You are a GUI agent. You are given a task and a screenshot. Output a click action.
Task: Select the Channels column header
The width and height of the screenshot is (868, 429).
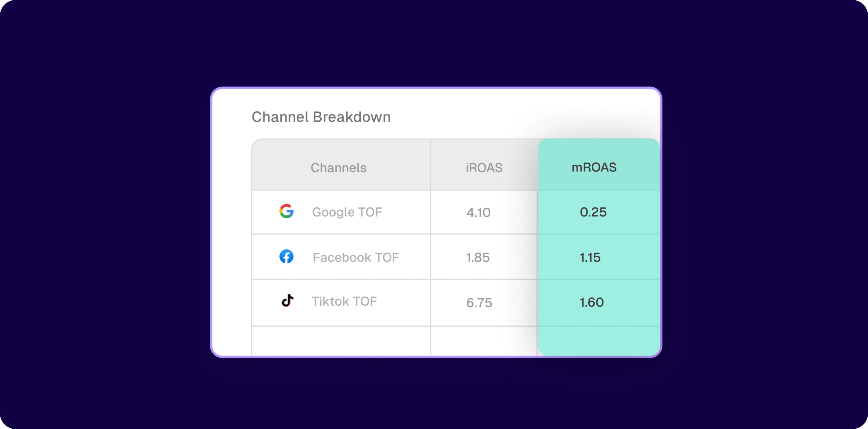point(339,168)
